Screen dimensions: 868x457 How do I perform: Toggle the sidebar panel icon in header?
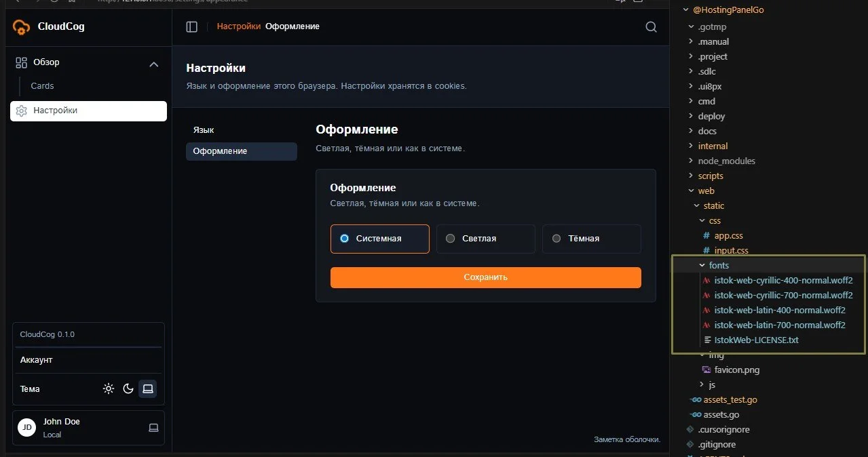(192, 26)
